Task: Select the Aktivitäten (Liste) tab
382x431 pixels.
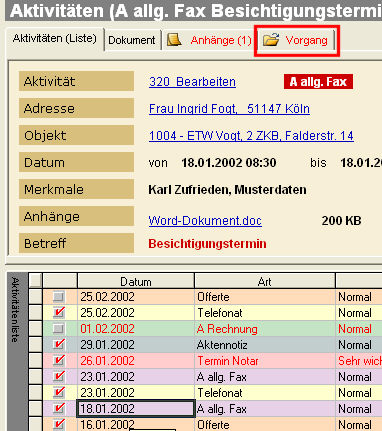Action: coord(55,39)
